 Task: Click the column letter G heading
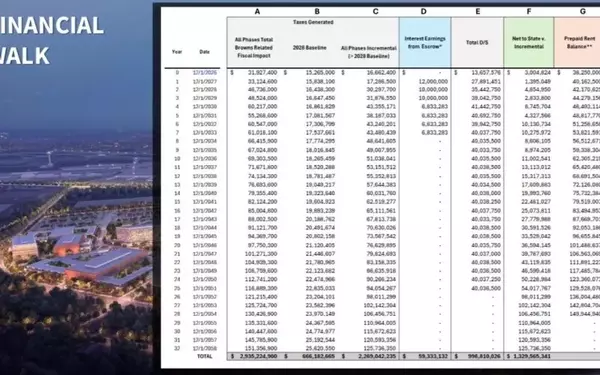[582, 11]
